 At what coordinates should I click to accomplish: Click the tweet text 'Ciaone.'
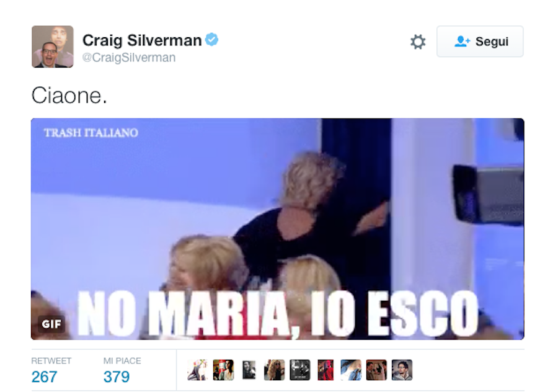click(69, 96)
